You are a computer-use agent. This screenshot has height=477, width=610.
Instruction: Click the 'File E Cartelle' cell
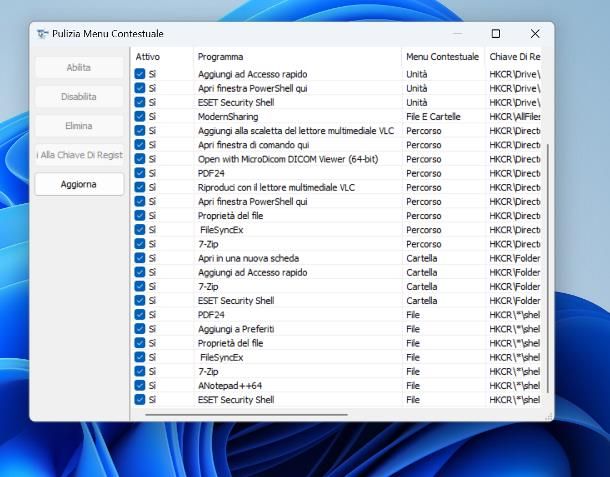tap(433, 117)
